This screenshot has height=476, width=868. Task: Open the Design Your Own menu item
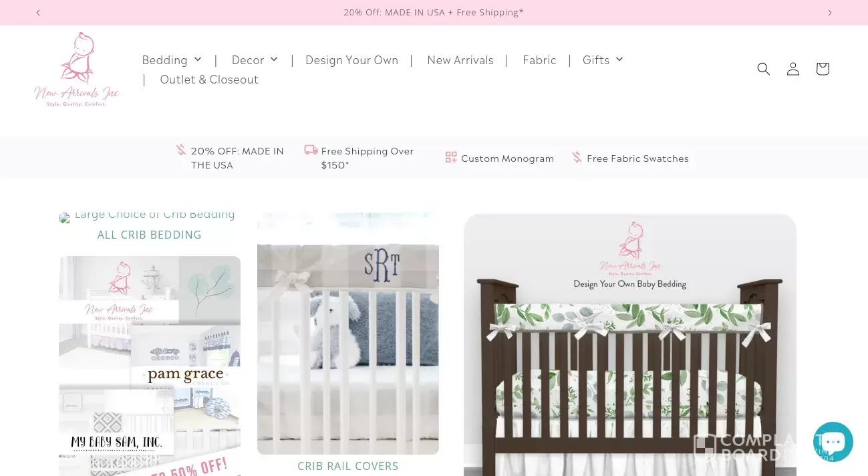[351, 59]
